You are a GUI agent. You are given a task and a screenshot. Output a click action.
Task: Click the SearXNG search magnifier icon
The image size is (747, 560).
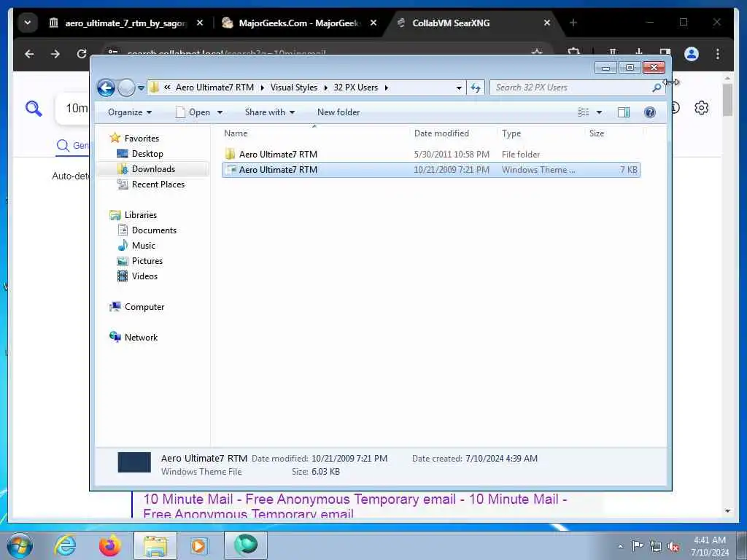(34, 109)
